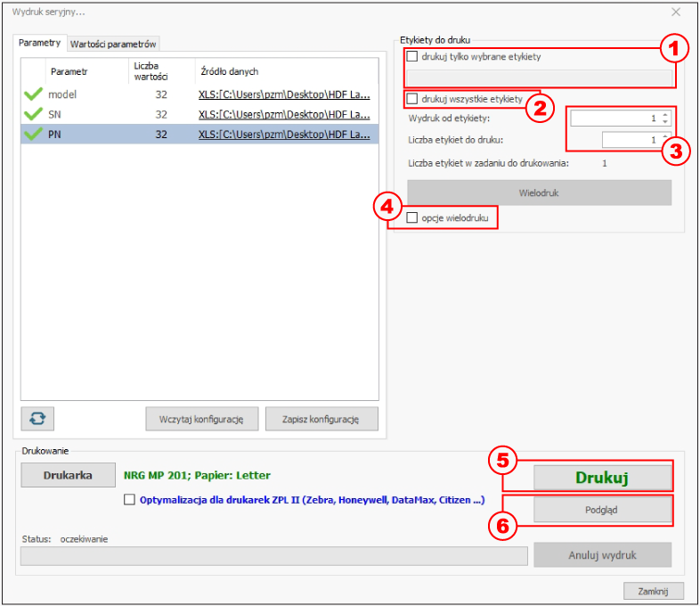Select the Parametry tab
The width and height of the screenshot is (700, 606).
pyautogui.click(x=40, y=43)
